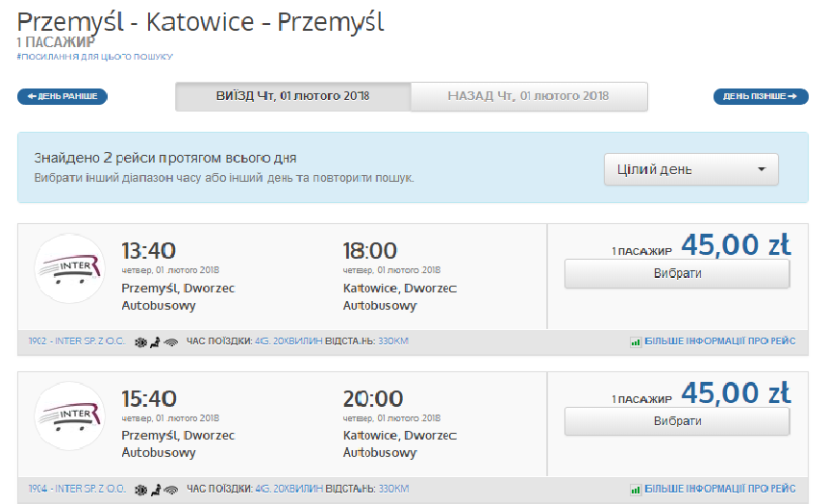Switch to the 'ВИЇЗД Чт, 01 лютого 2018' tab

(292, 96)
